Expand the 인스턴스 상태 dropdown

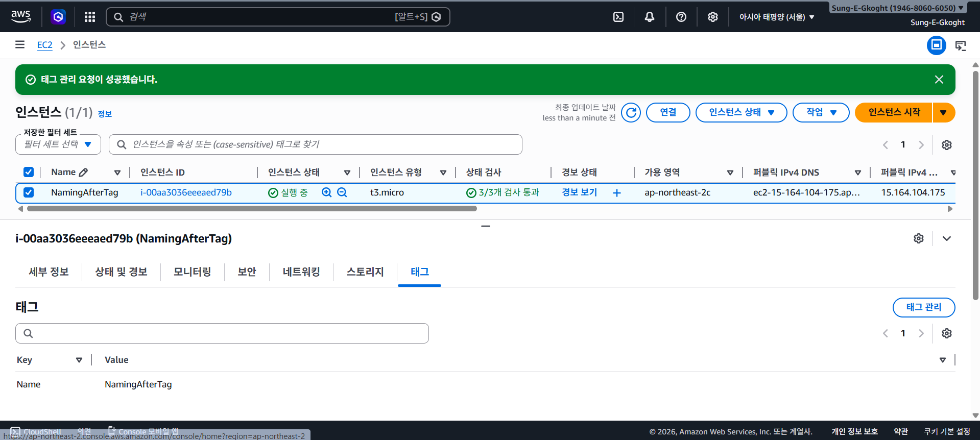pyautogui.click(x=742, y=112)
